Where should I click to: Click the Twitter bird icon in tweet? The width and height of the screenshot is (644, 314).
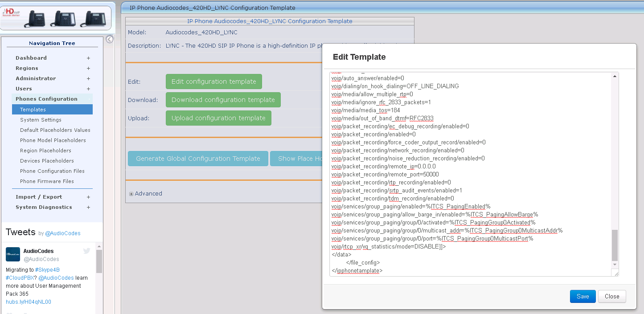point(87,251)
